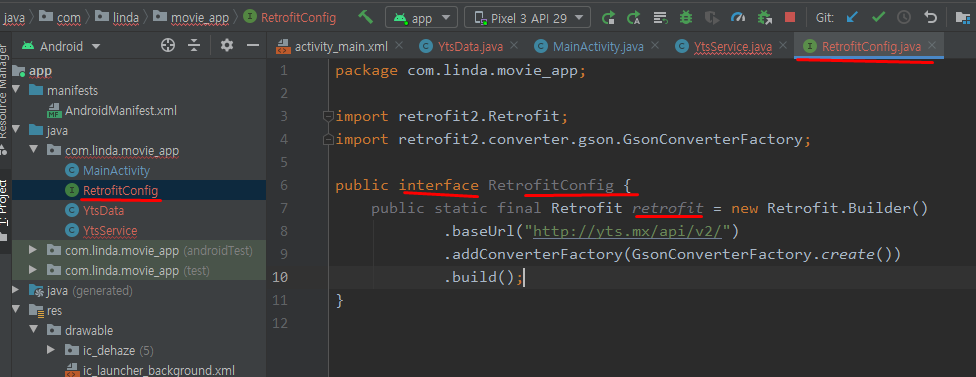The image size is (976, 377).
Task: Close the RetrofitConfig.java tab
Action: click(x=932, y=45)
